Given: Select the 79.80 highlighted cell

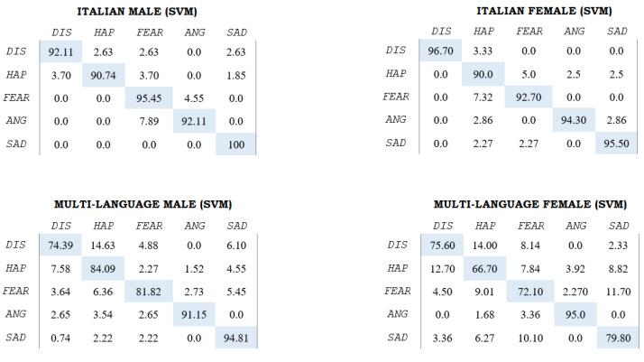Looking at the screenshot, I should (618, 337).
